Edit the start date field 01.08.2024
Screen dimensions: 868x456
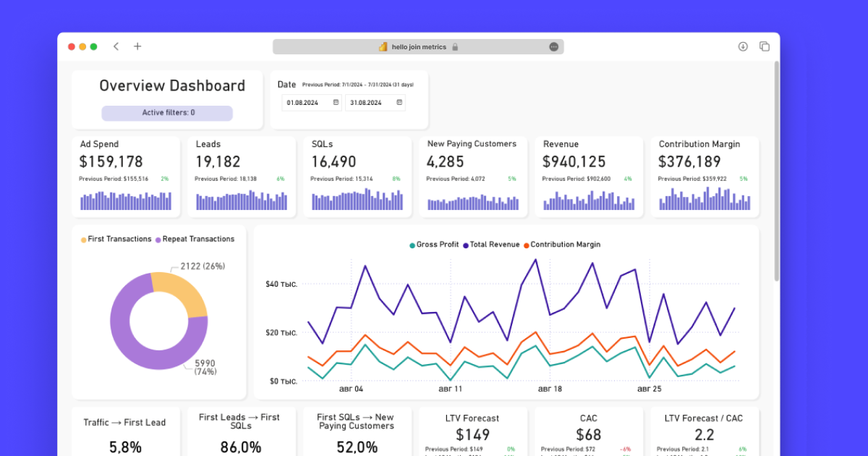point(312,103)
